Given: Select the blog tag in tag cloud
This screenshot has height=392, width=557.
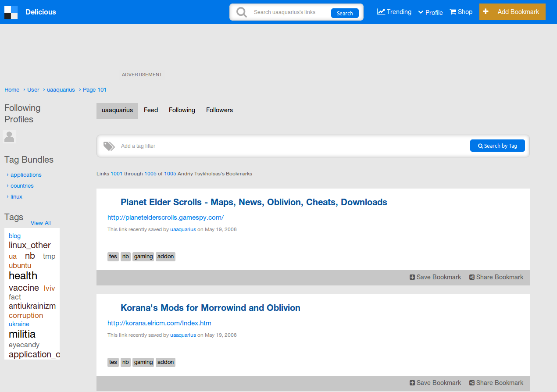Looking at the screenshot, I should click(x=14, y=236).
